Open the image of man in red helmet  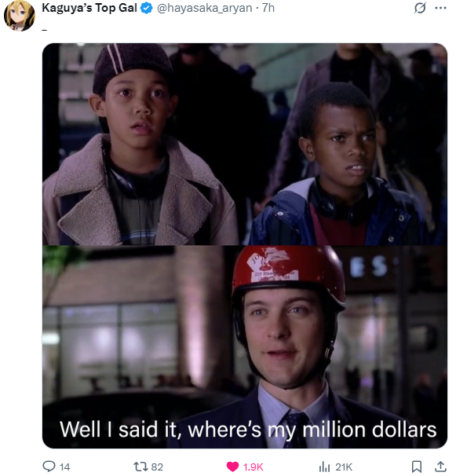(245, 346)
